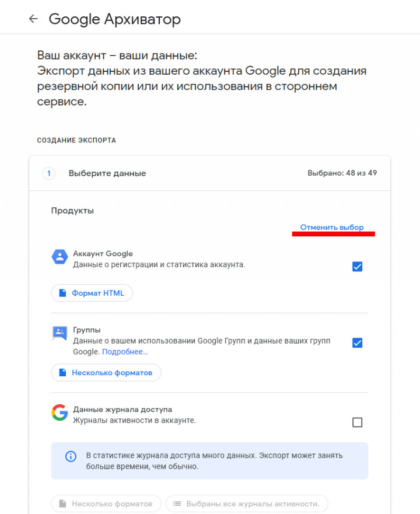
Task: Click disabled Несколько форматов button for access logs
Action: [x=106, y=503]
